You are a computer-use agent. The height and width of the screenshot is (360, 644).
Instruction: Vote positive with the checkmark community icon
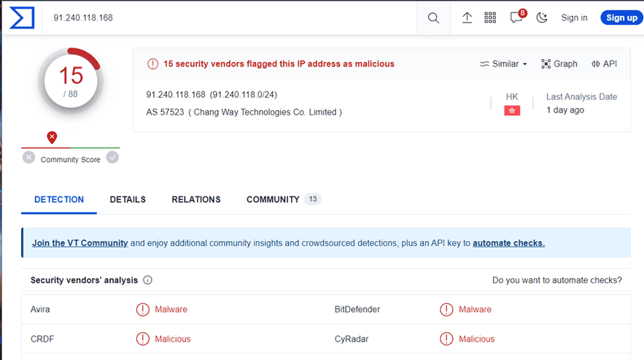coord(112,157)
